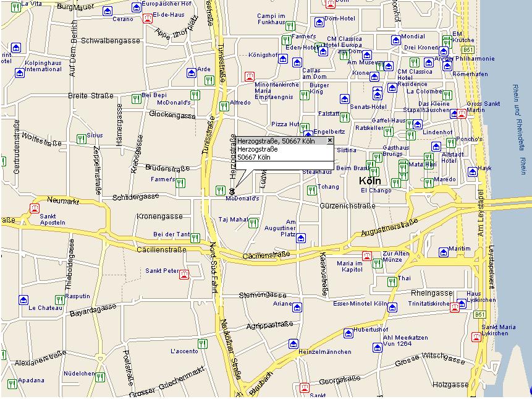This screenshot has height=399, width=532.
Task: Select the Bei Bepi restaurant icon
Action: click(137, 99)
